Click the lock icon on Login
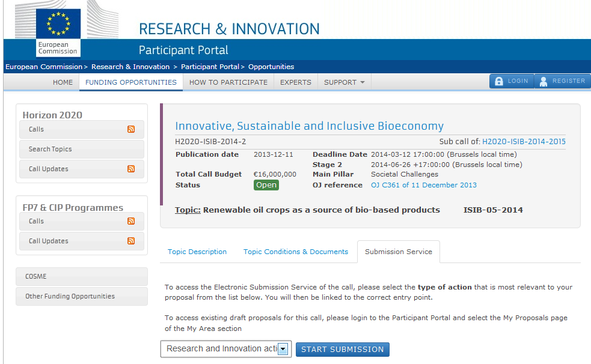The width and height of the screenshot is (591, 364). 498,81
